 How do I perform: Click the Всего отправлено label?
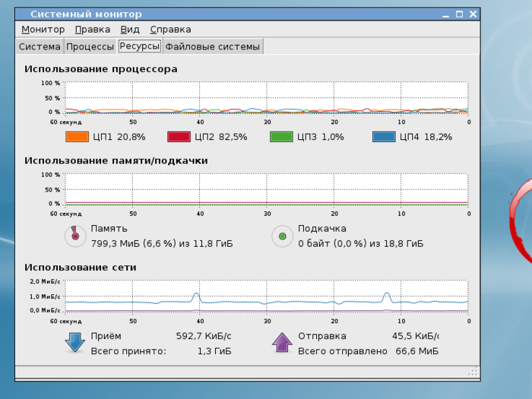342,351
